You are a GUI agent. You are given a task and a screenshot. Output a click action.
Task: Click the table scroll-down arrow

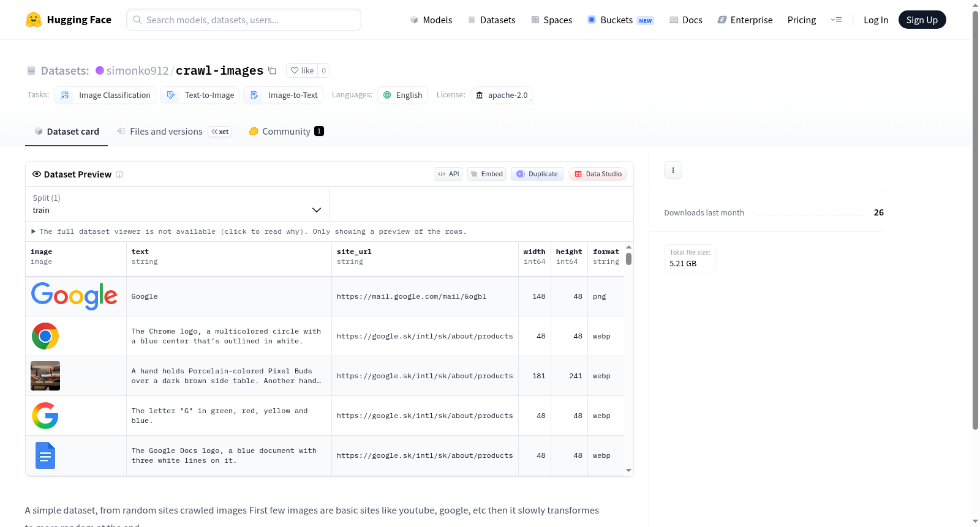(x=628, y=471)
